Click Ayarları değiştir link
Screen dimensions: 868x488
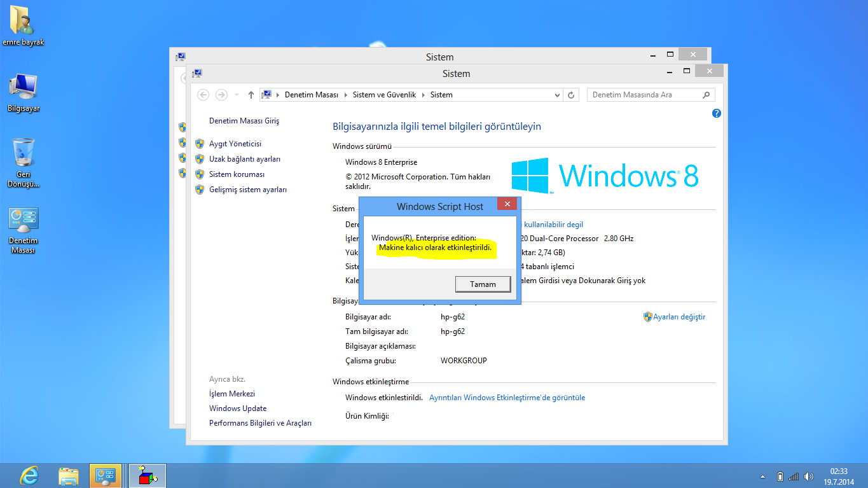click(679, 317)
